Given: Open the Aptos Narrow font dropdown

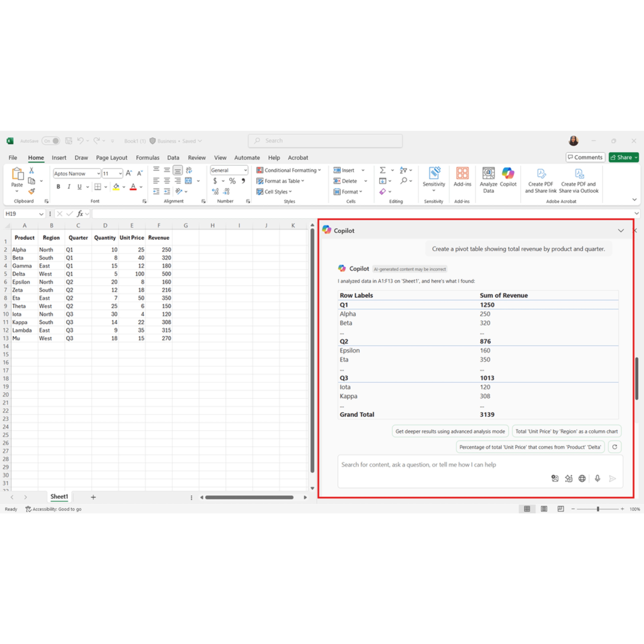Looking at the screenshot, I should (98, 173).
